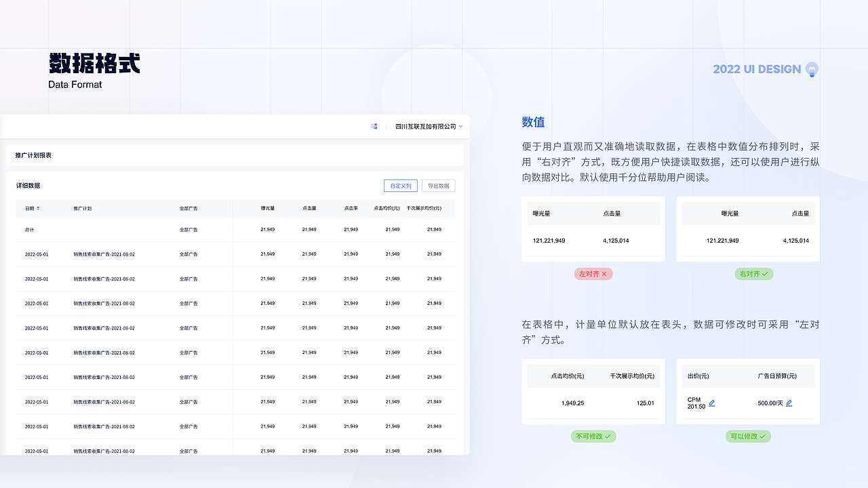Image resolution: width=868 pixels, height=488 pixels.
Task: Open the 四川互联互加有限公司 company dropdown
Action: pyautogui.click(x=426, y=126)
